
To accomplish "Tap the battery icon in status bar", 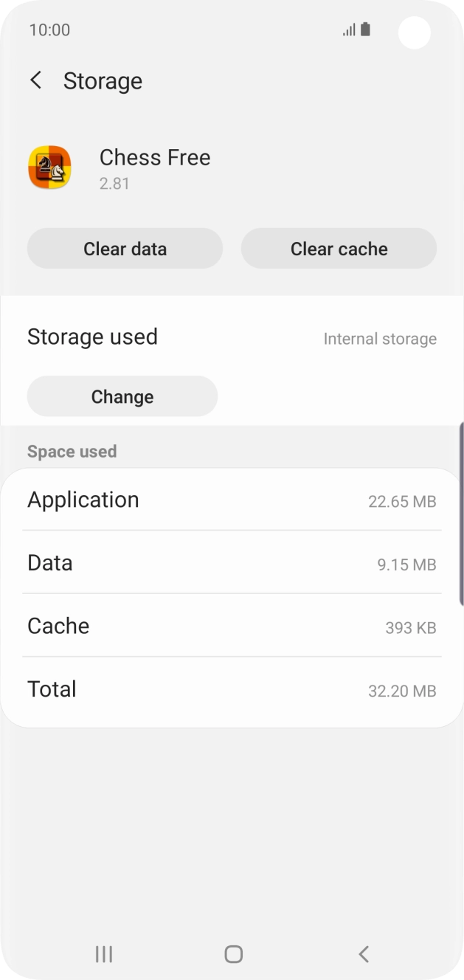I will (x=366, y=30).
